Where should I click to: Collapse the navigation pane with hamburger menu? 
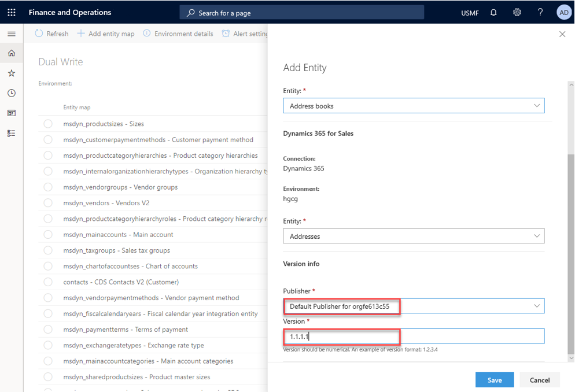[11, 34]
